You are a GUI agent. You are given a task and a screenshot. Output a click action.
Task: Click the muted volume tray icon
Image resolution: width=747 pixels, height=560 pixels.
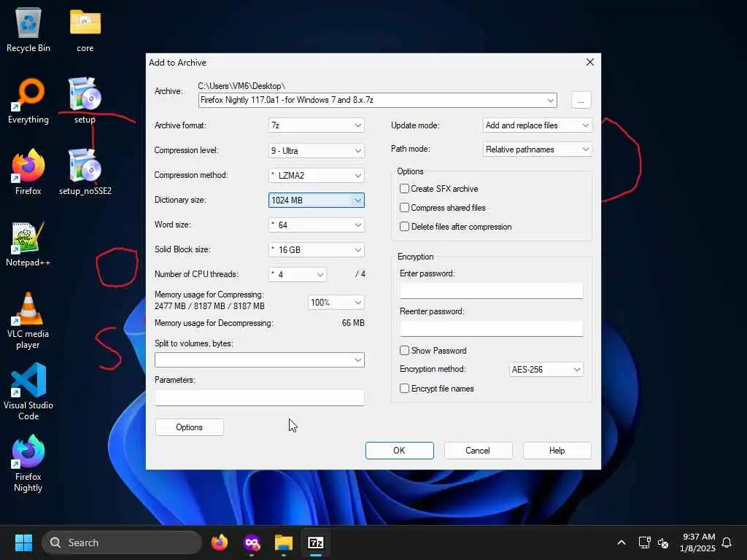coord(662,542)
